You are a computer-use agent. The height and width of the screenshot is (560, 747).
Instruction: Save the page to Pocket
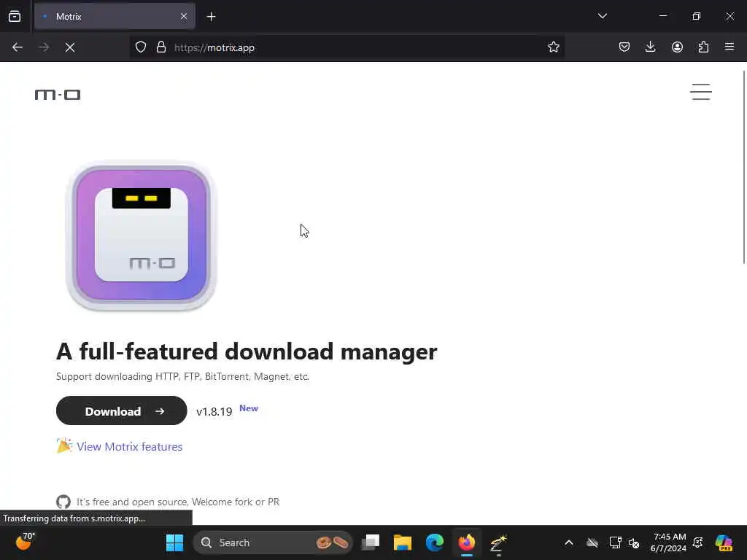(624, 47)
